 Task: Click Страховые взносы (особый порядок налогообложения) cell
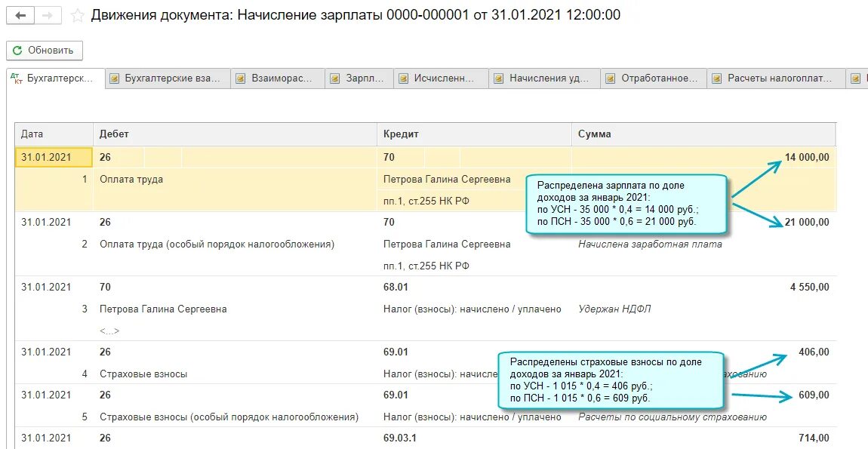(x=229, y=417)
